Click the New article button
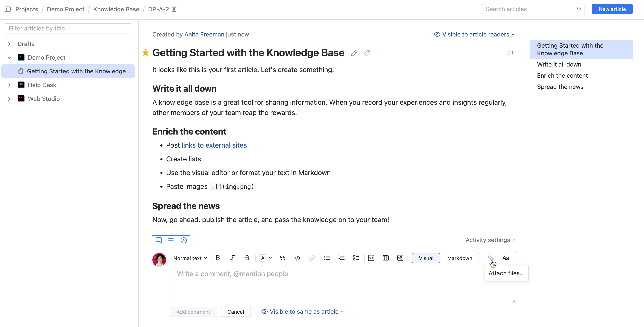 [612, 9]
